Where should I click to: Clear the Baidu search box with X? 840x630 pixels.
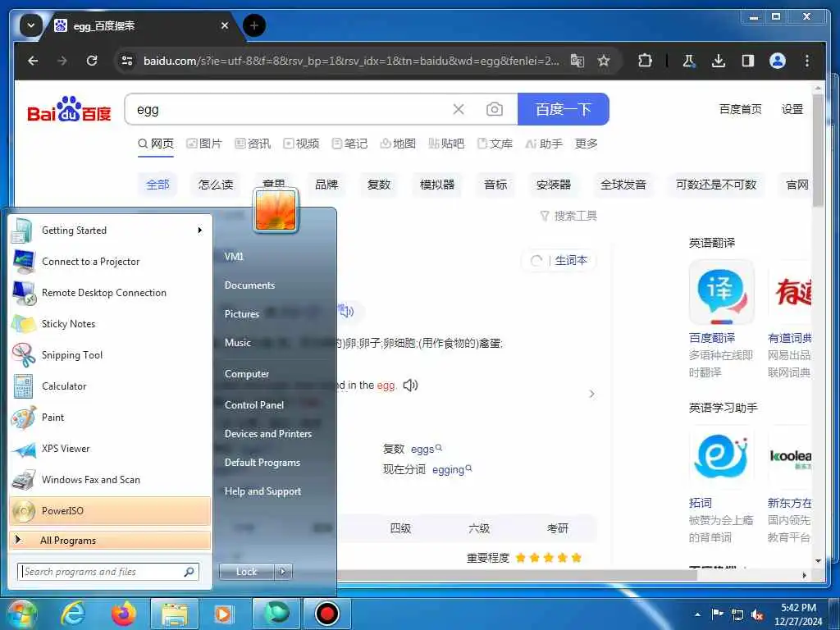tap(459, 109)
